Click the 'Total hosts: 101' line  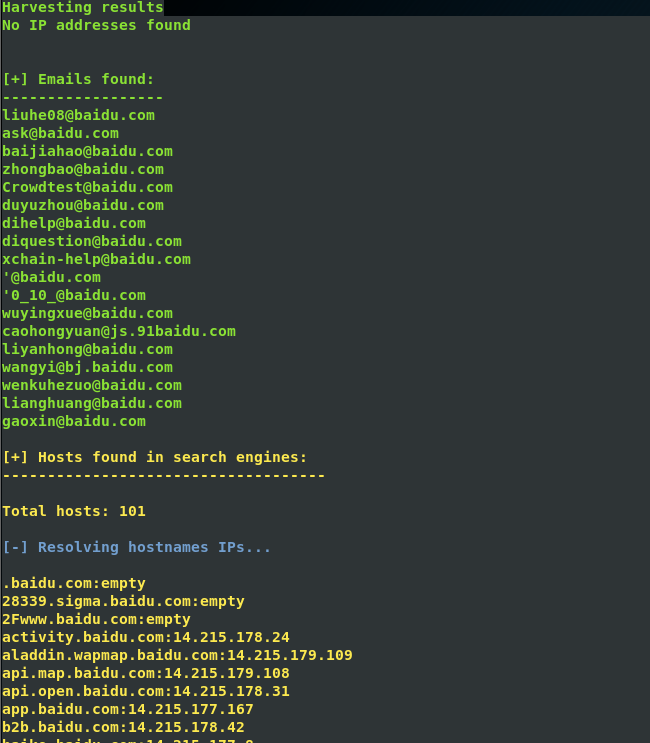point(74,511)
